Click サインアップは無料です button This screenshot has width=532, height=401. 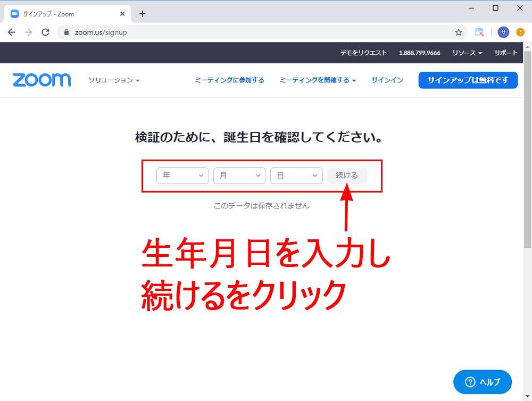coord(468,80)
